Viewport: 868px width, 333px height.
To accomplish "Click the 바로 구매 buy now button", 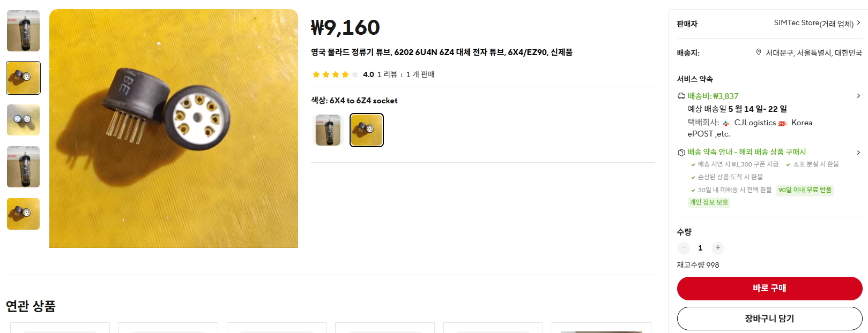I will [769, 288].
